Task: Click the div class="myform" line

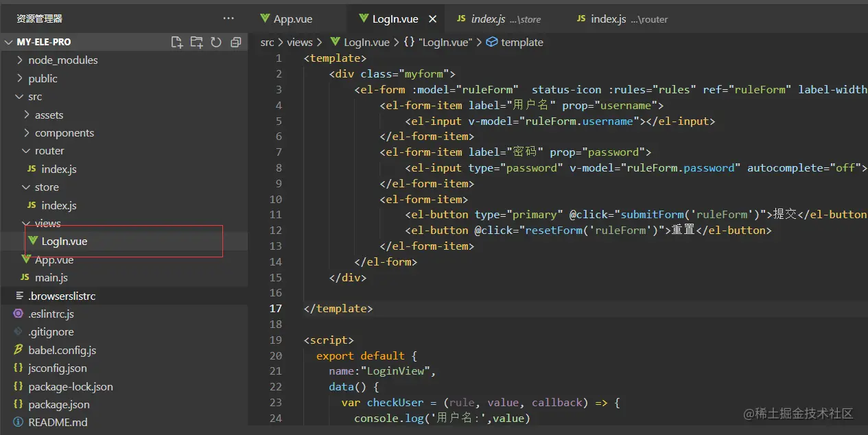Action: 392,74
